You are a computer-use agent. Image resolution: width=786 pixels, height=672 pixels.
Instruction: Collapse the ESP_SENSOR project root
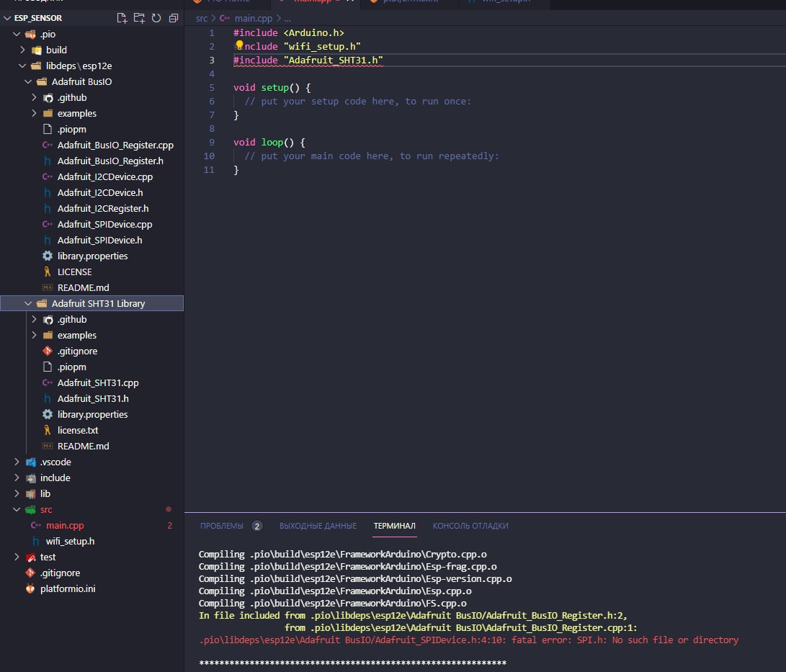37,18
